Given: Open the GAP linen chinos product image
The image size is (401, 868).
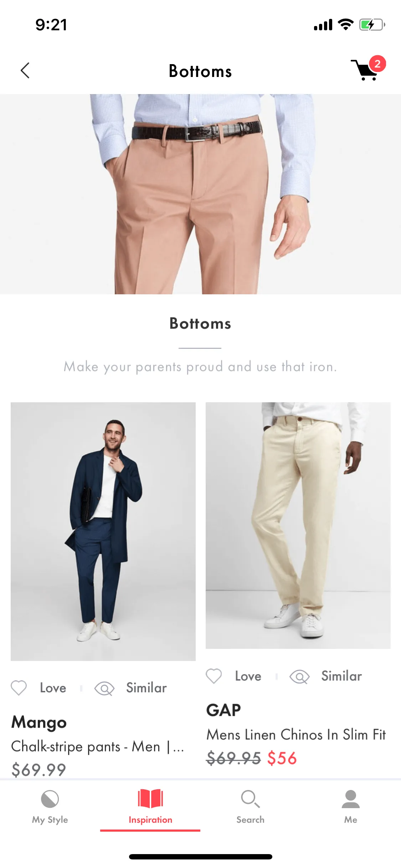Looking at the screenshot, I should (298, 525).
